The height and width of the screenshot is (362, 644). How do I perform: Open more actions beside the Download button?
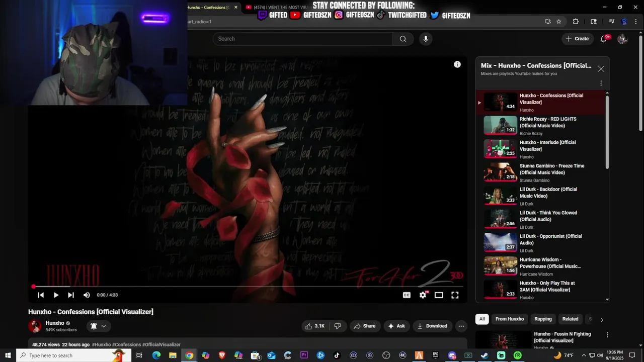coord(461,326)
